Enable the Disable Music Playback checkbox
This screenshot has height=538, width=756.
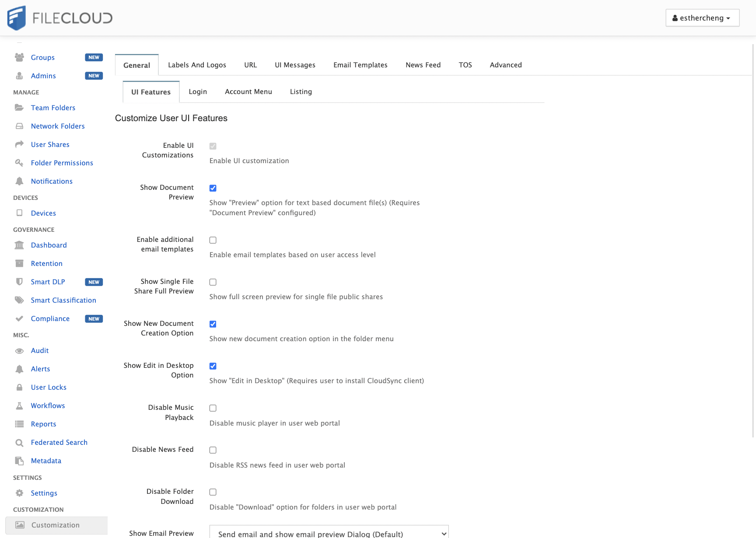click(x=213, y=408)
